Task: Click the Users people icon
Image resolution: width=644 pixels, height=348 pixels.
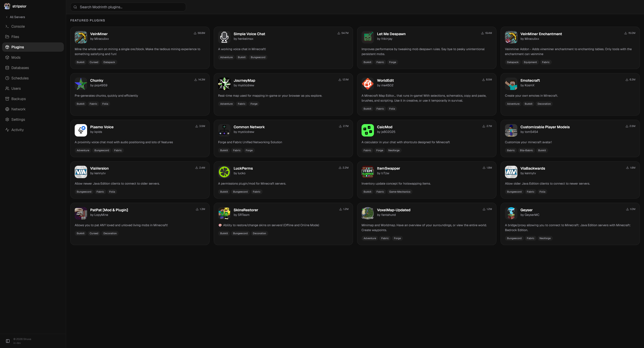Action: (x=7, y=88)
